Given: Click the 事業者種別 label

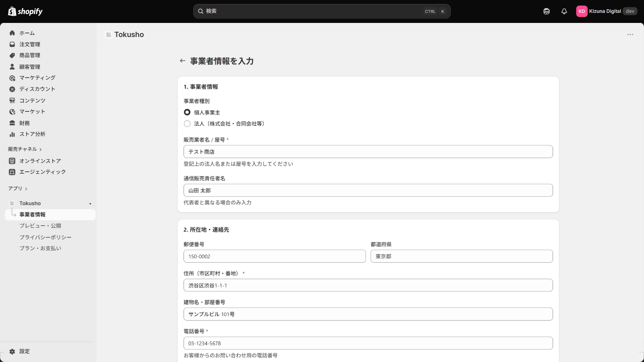Looking at the screenshot, I should [x=196, y=101].
